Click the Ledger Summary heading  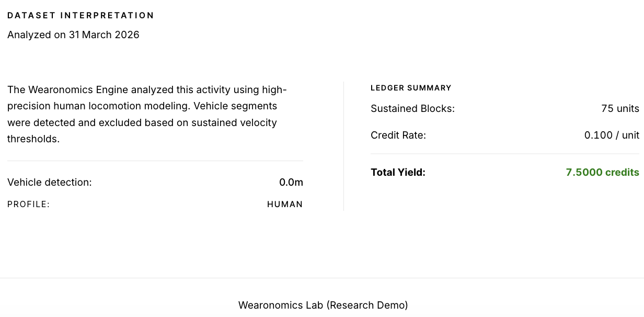tap(410, 88)
